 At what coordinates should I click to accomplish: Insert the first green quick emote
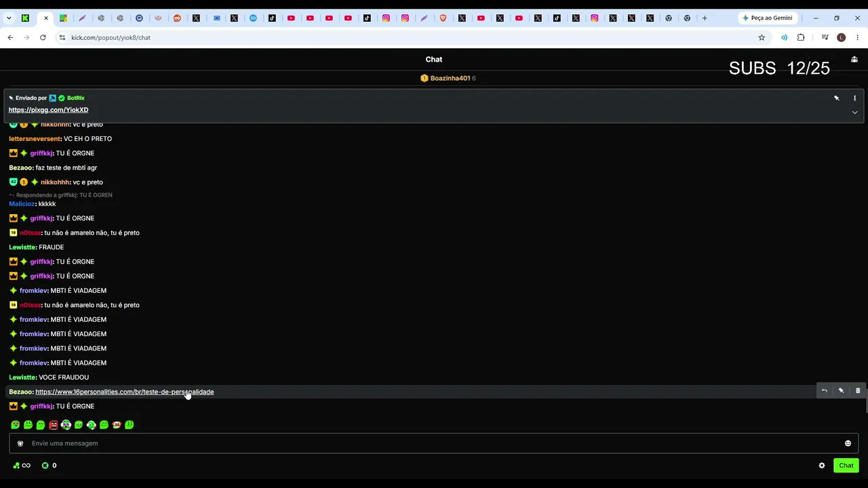(x=15, y=425)
